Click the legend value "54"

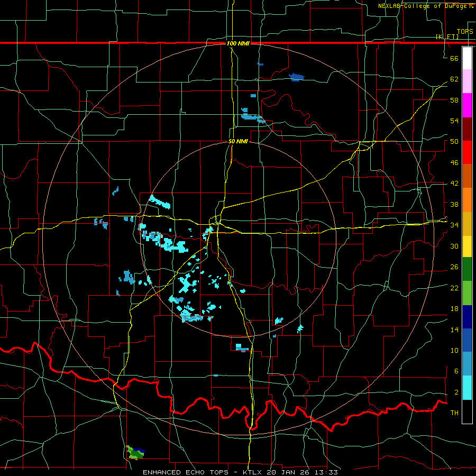pyautogui.click(x=454, y=121)
